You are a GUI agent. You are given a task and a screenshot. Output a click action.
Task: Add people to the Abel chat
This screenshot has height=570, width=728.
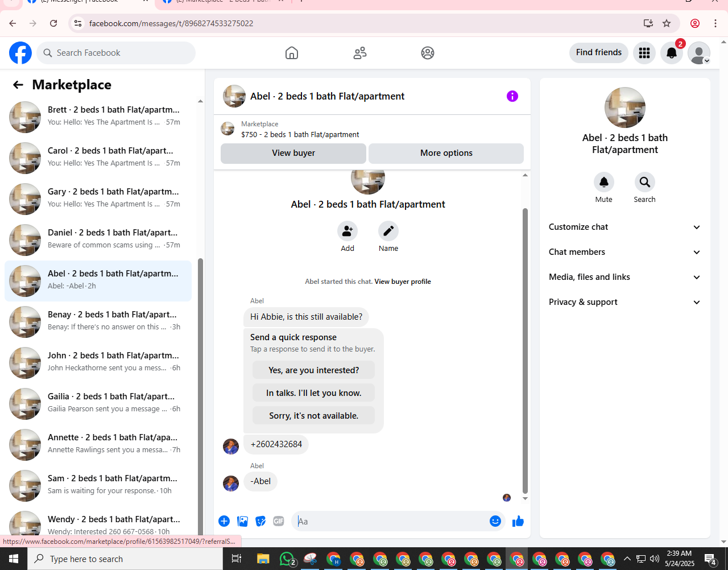pos(348,231)
